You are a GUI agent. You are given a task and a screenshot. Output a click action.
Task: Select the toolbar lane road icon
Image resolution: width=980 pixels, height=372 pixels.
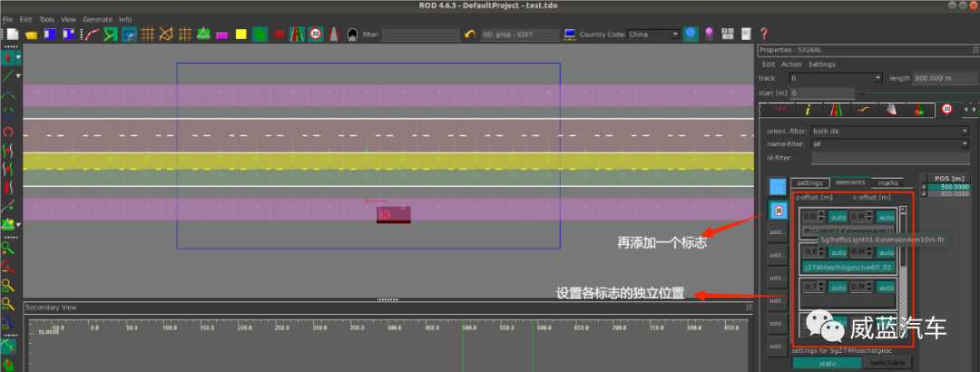coord(297,34)
